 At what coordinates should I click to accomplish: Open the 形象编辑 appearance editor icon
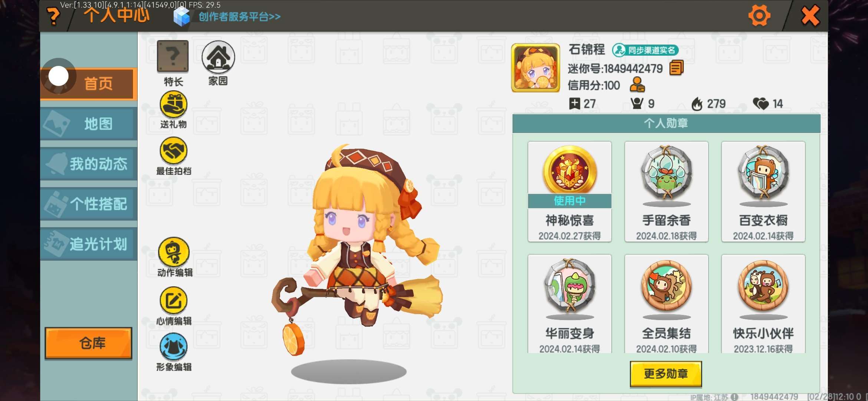click(x=173, y=347)
